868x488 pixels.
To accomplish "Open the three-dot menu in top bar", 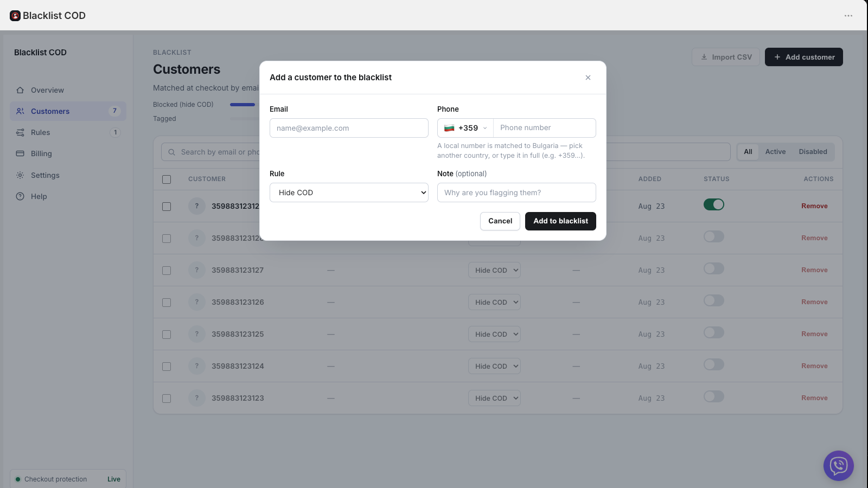I will (x=848, y=16).
